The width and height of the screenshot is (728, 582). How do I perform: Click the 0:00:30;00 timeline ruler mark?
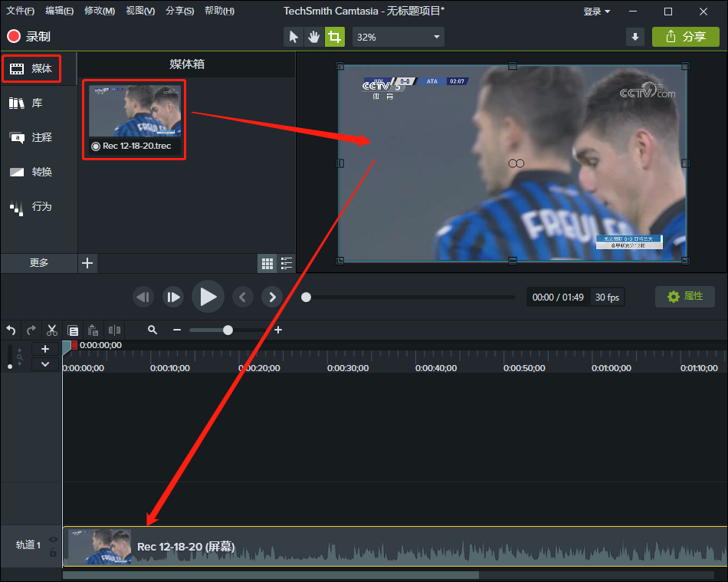[x=348, y=368]
